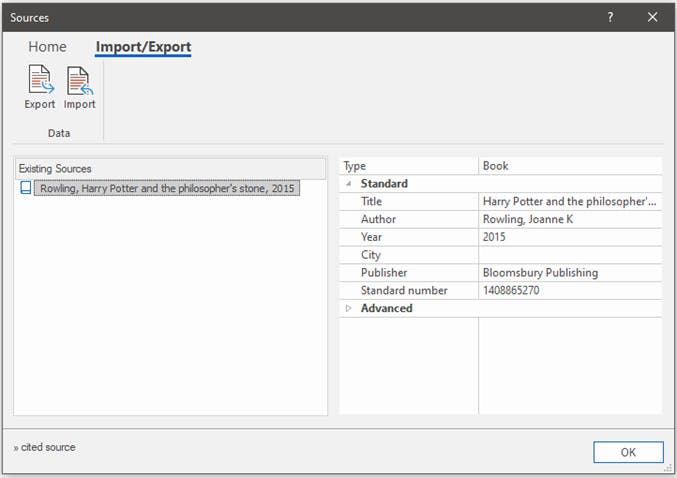
Task: Click the Export sources icon
Action: click(x=41, y=87)
